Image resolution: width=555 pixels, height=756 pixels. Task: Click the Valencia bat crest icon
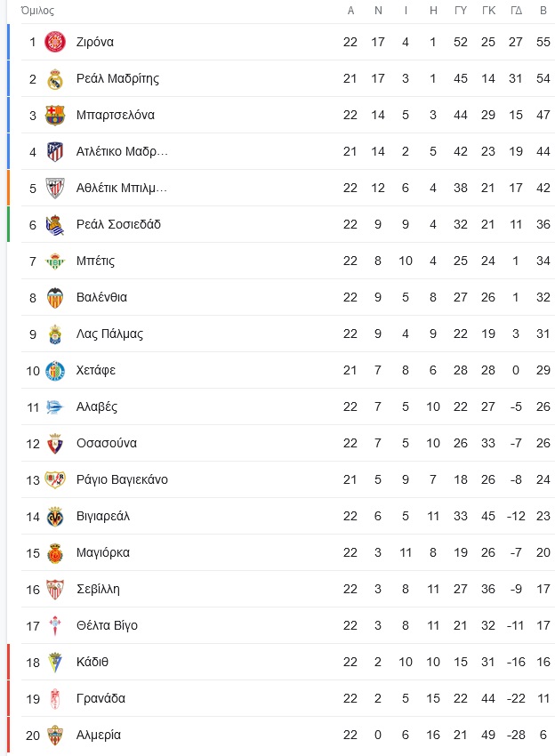55,297
